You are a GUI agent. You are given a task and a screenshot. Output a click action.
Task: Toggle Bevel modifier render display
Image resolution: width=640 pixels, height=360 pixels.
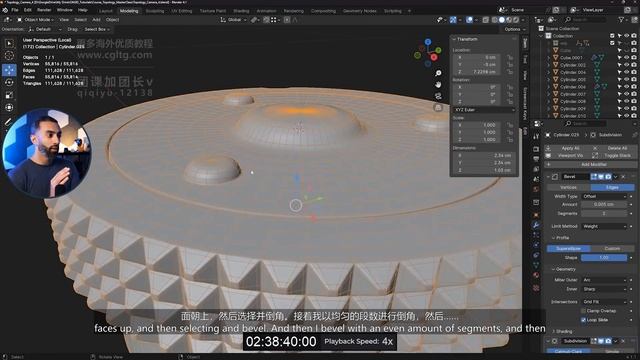pos(608,177)
